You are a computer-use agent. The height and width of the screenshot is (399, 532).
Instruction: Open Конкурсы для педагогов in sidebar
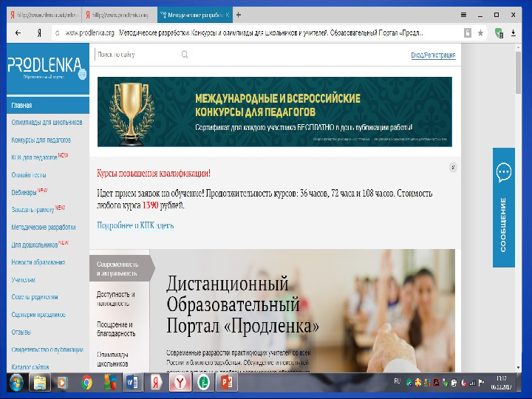[x=41, y=140]
